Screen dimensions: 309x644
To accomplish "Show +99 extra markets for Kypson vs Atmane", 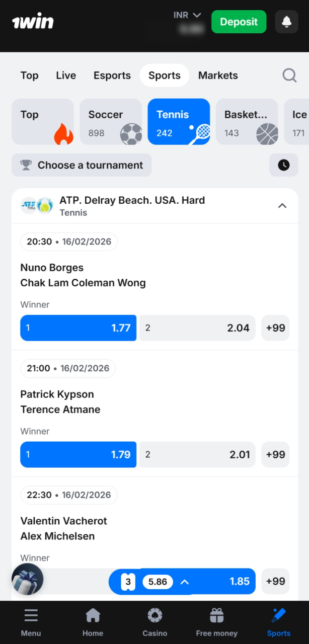I will (x=275, y=454).
